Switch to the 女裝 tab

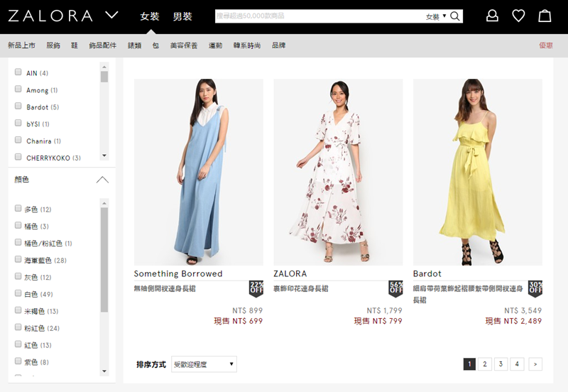click(150, 16)
